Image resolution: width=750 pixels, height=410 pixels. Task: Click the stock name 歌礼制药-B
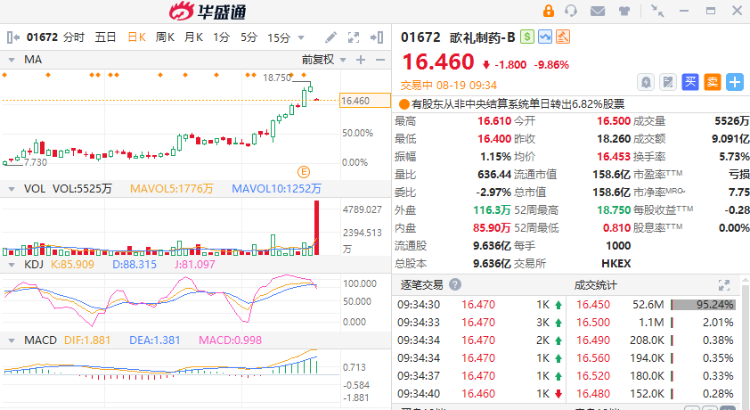click(482, 37)
